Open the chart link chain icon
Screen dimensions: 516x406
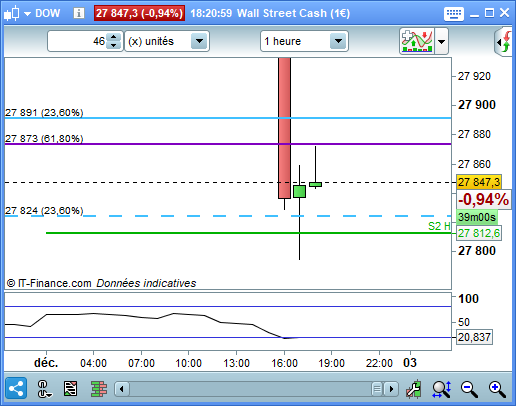click(43, 389)
